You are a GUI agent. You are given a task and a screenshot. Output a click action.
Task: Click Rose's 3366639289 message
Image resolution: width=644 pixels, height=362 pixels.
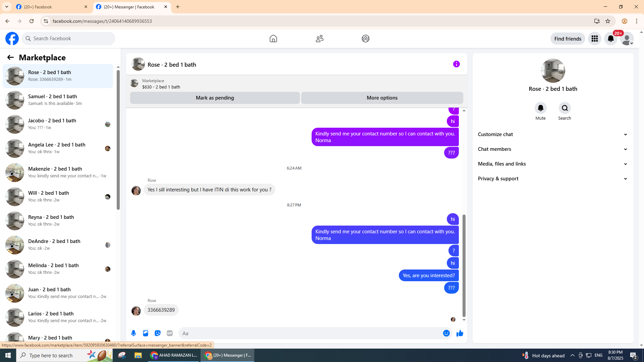pyautogui.click(x=161, y=310)
